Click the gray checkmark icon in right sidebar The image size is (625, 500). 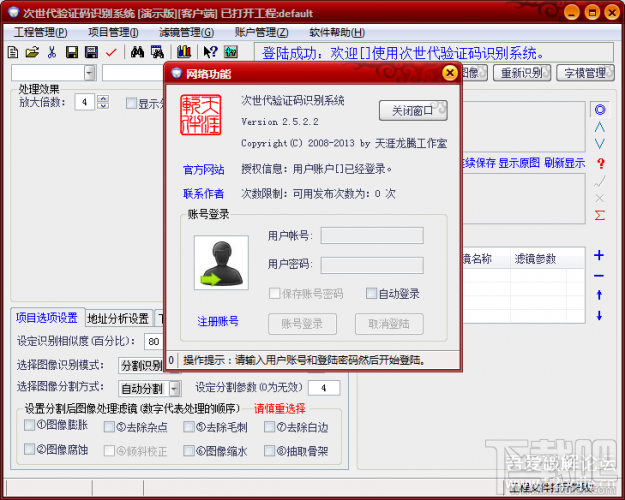pyautogui.click(x=599, y=181)
